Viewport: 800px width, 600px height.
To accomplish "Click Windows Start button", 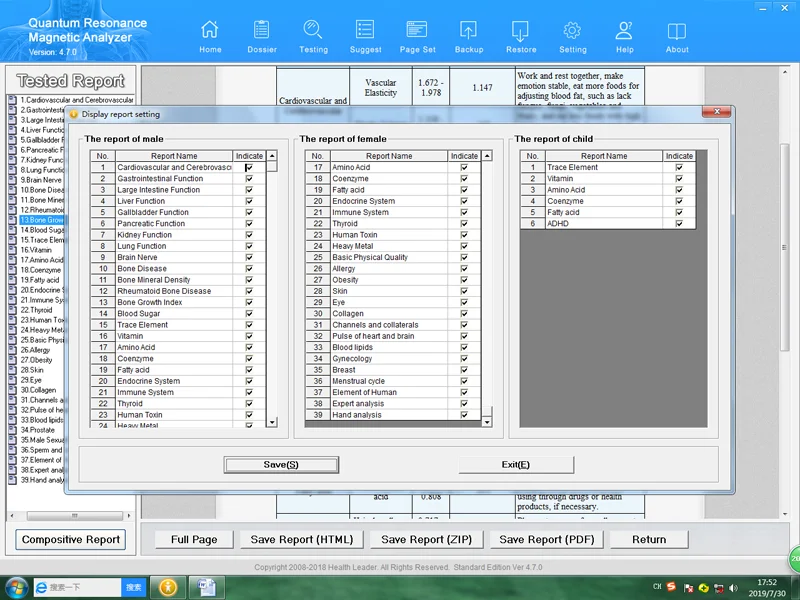I will point(16,586).
